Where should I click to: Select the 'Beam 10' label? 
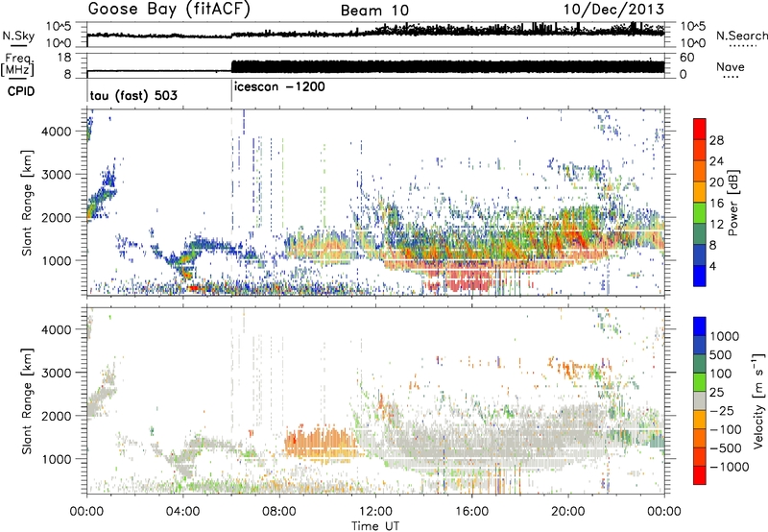click(374, 11)
